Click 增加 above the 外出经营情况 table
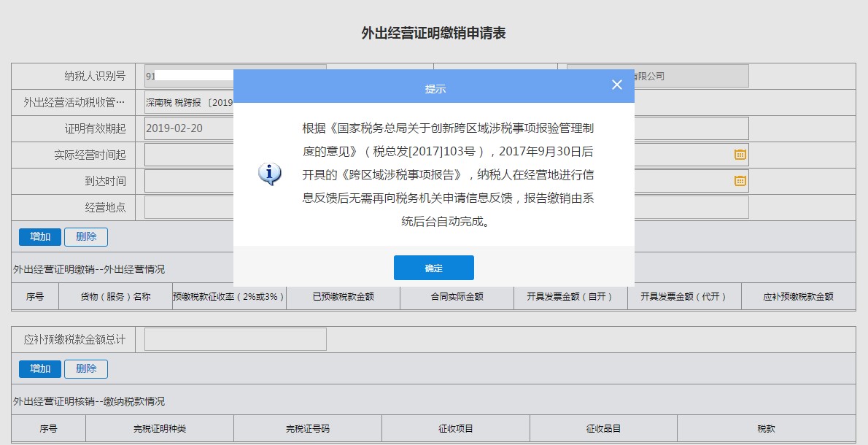This screenshot has height=445, width=868. (40, 237)
